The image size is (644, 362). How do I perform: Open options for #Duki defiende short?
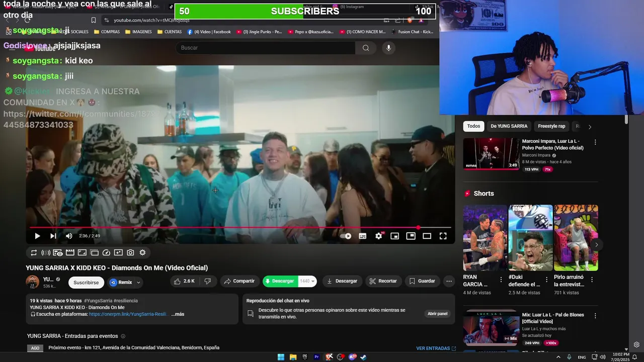click(546, 280)
